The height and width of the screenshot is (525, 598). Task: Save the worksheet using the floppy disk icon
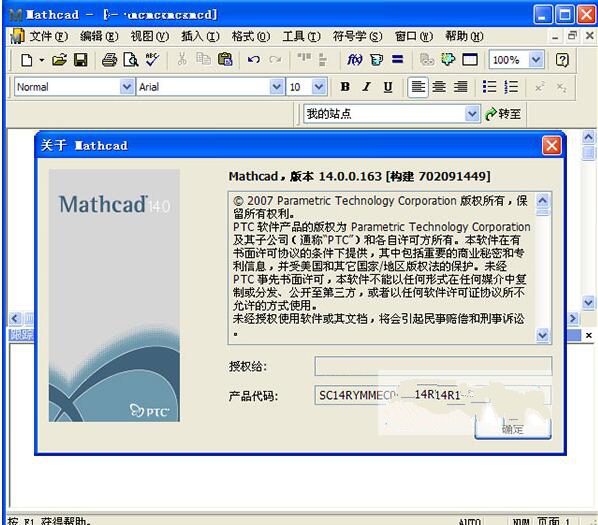coord(80,60)
